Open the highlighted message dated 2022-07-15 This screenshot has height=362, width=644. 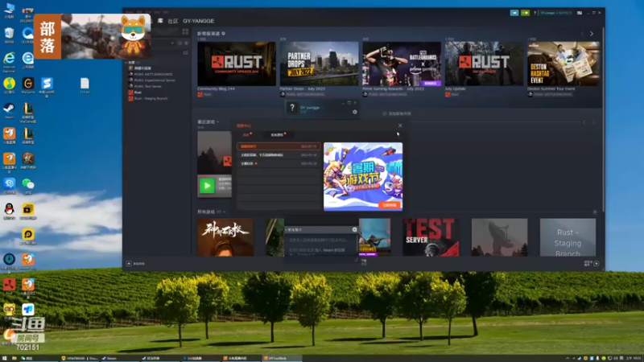pos(279,146)
